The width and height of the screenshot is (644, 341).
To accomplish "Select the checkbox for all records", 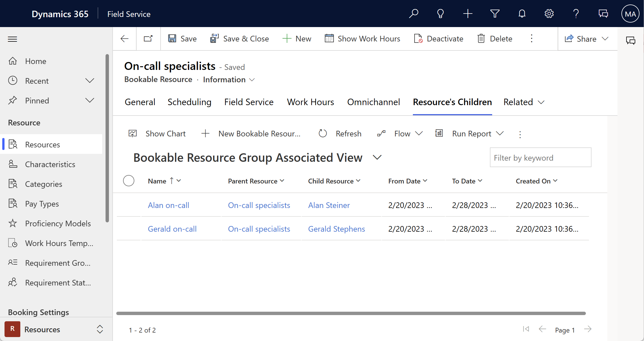I will point(129,181).
